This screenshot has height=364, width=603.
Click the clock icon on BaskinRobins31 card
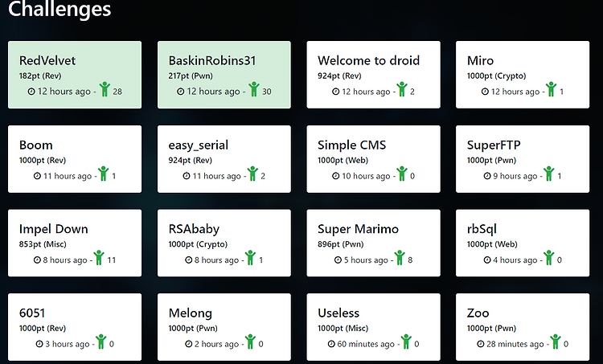click(x=181, y=92)
